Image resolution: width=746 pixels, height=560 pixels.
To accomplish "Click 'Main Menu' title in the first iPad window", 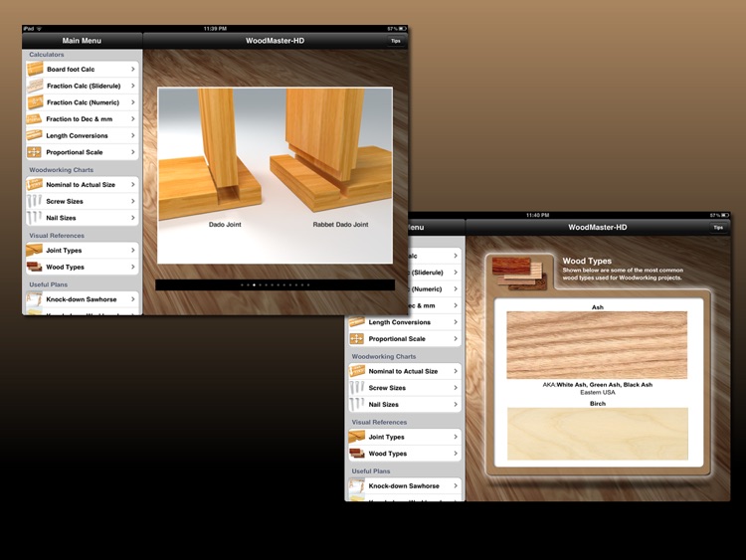I will pos(82,41).
